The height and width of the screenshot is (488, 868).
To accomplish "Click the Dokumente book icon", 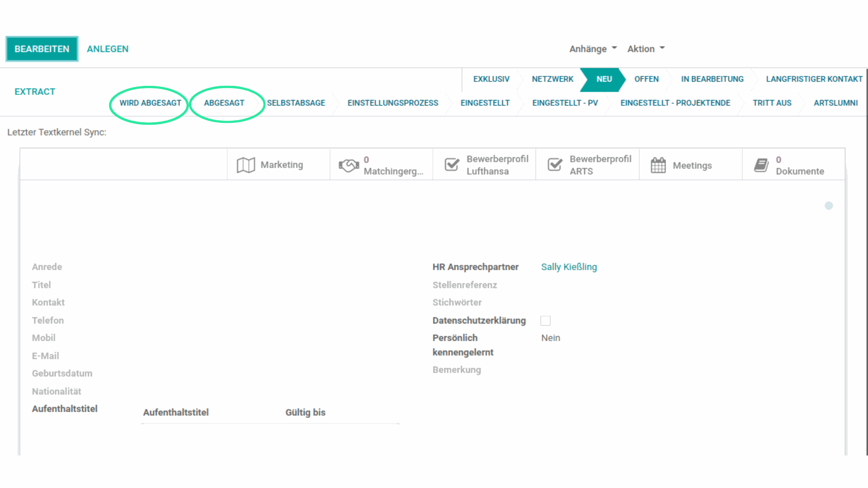I will pyautogui.click(x=761, y=165).
